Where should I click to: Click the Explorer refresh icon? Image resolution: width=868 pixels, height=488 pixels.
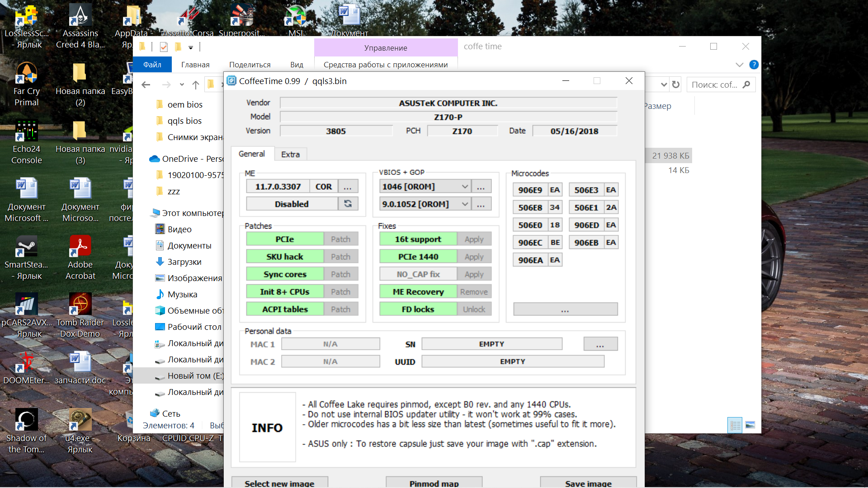point(675,84)
